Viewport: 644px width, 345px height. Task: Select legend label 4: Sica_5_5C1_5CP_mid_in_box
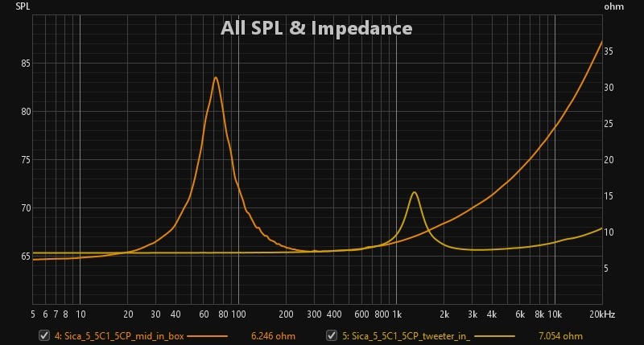[119, 336]
